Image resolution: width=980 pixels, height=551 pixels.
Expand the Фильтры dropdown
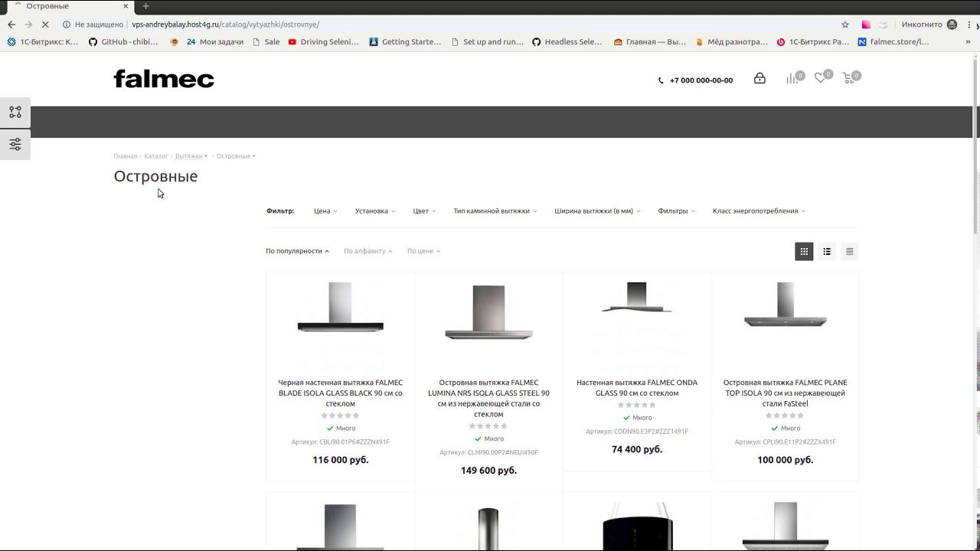point(676,211)
